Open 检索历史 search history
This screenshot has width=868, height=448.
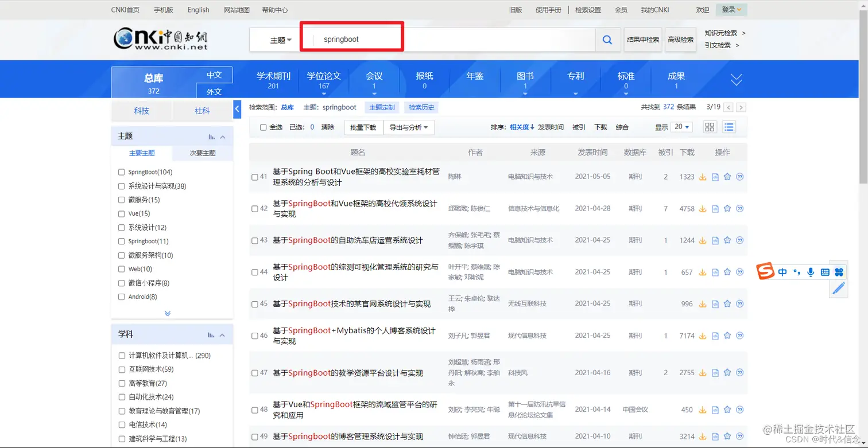point(421,107)
